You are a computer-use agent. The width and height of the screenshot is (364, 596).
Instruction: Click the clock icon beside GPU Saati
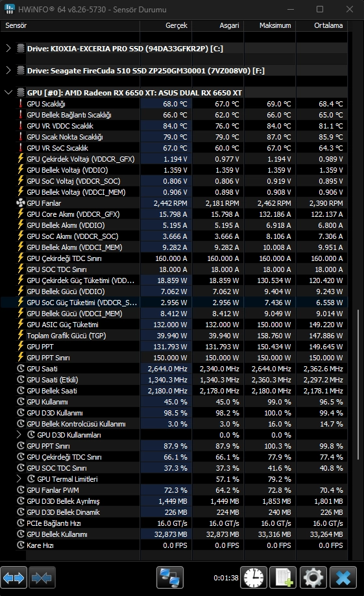click(x=21, y=368)
